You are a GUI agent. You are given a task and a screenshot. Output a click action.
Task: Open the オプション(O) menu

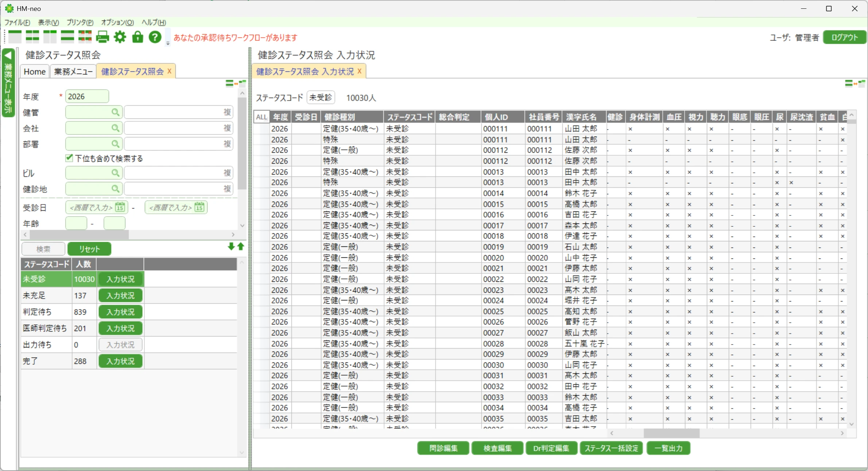click(x=117, y=22)
